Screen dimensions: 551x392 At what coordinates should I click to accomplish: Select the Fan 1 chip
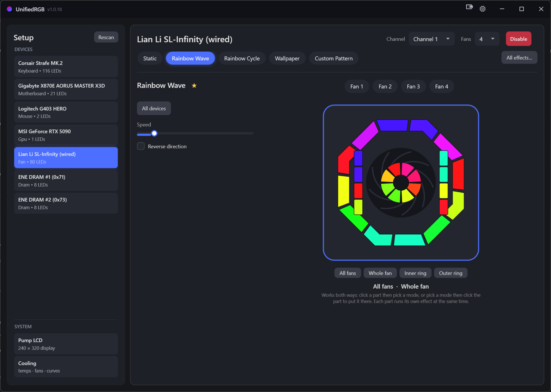click(357, 86)
